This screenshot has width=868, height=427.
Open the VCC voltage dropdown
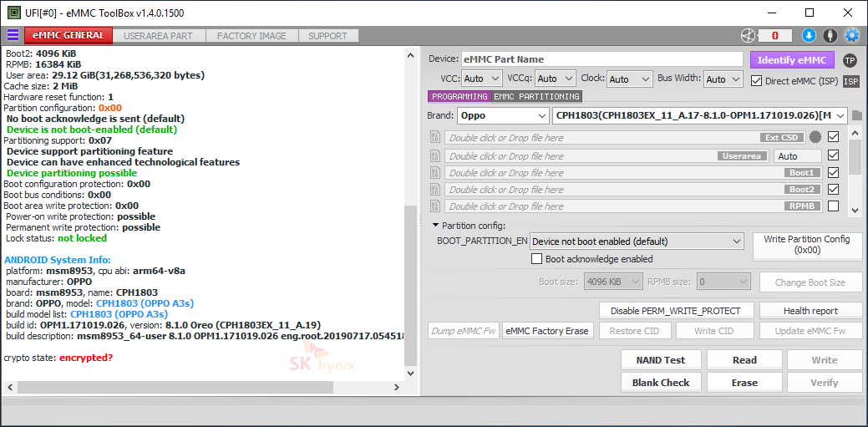click(x=481, y=79)
